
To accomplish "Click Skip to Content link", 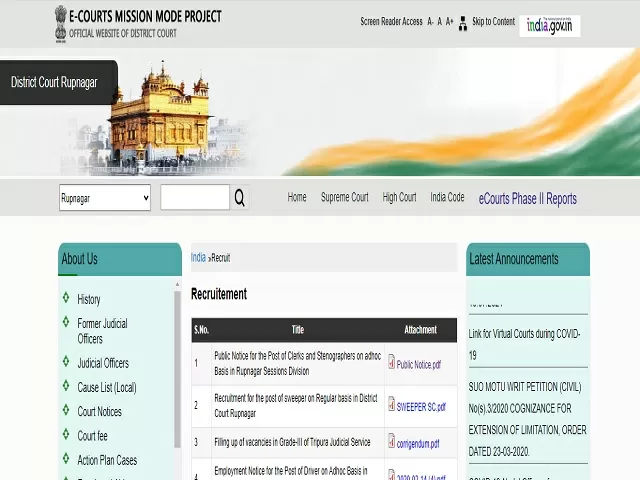I will click(x=493, y=22).
